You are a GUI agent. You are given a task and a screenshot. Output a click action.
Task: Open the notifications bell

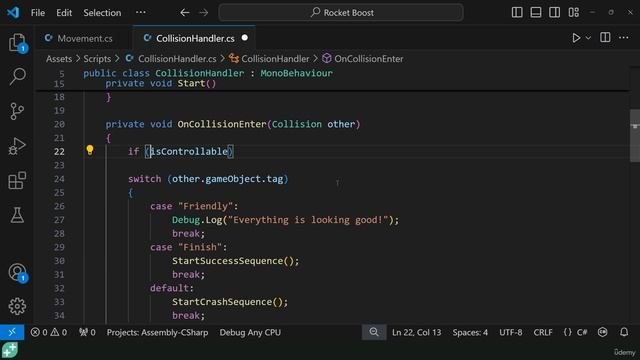tap(624, 332)
